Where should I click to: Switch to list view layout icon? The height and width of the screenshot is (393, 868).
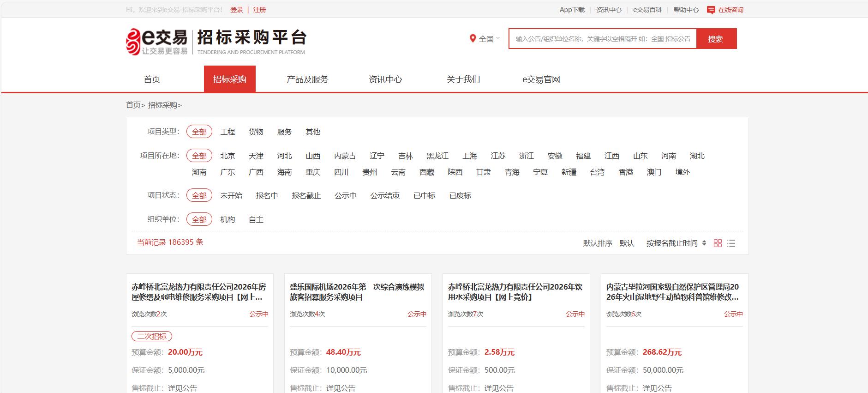pos(731,243)
